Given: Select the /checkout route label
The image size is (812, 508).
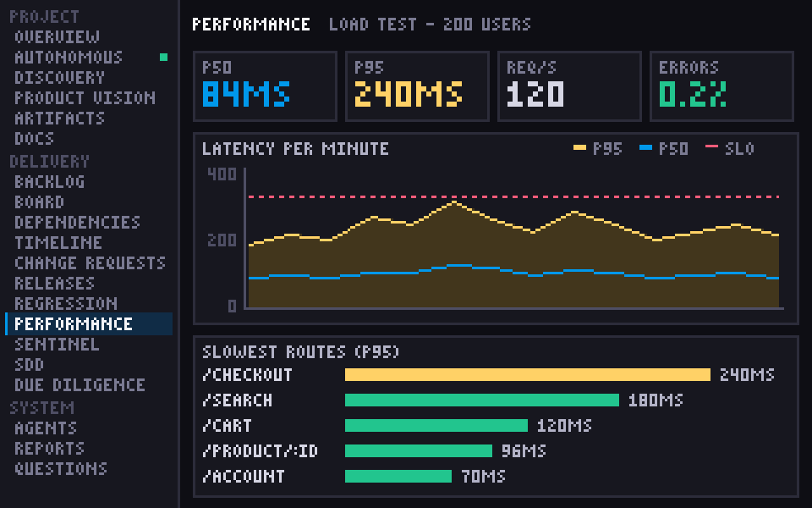Looking at the screenshot, I should tap(248, 375).
